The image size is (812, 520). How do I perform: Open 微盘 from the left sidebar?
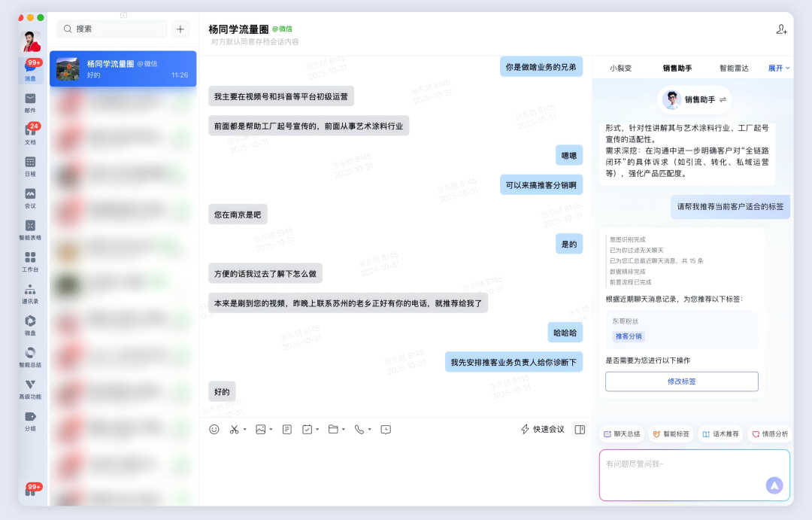click(30, 325)
